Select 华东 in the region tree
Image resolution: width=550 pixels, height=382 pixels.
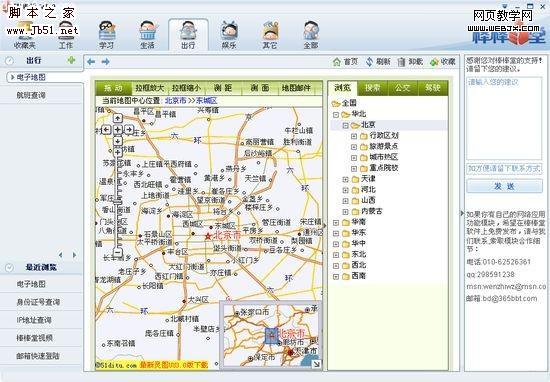[358, 233]
